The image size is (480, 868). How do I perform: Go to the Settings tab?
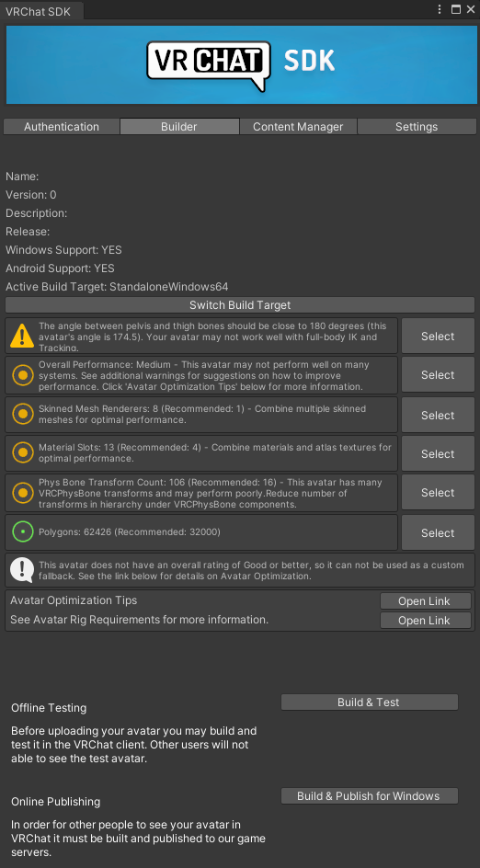[417, 127]
